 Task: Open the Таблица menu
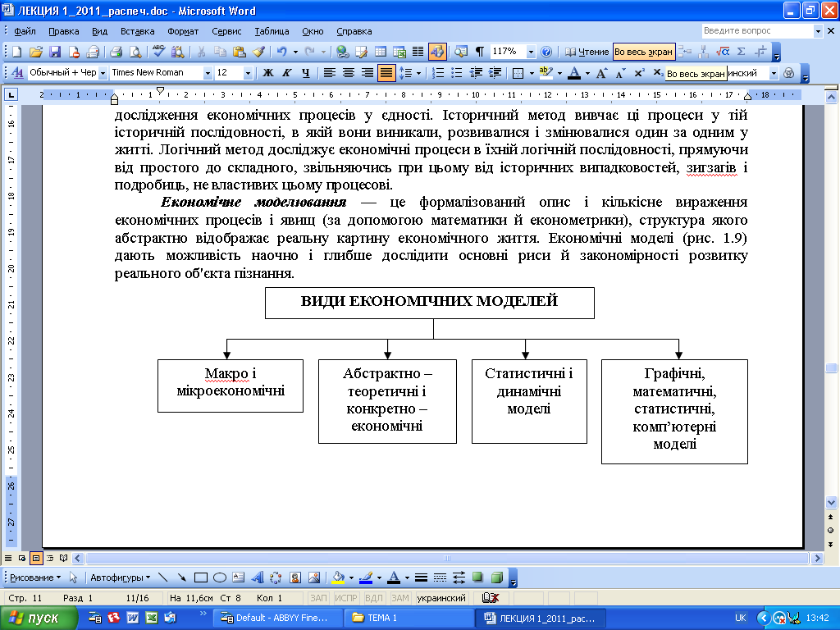(x=272, y=31)
